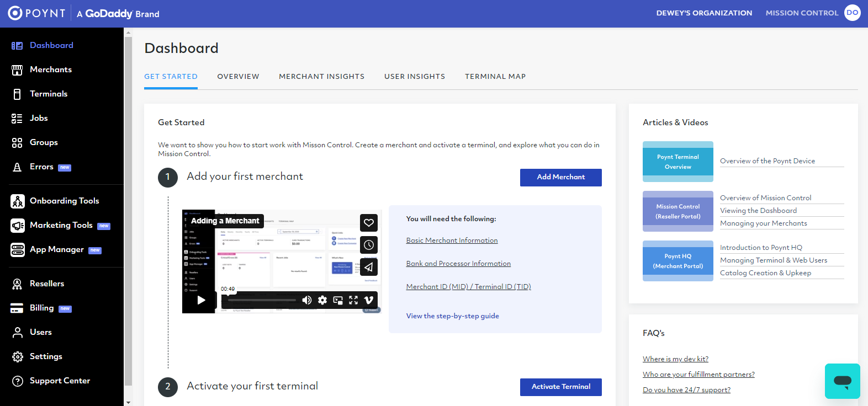Click the Mission Control Reseller Portal thumbnail
This screenshot has height=406, width=868.
tap(678, 211)
